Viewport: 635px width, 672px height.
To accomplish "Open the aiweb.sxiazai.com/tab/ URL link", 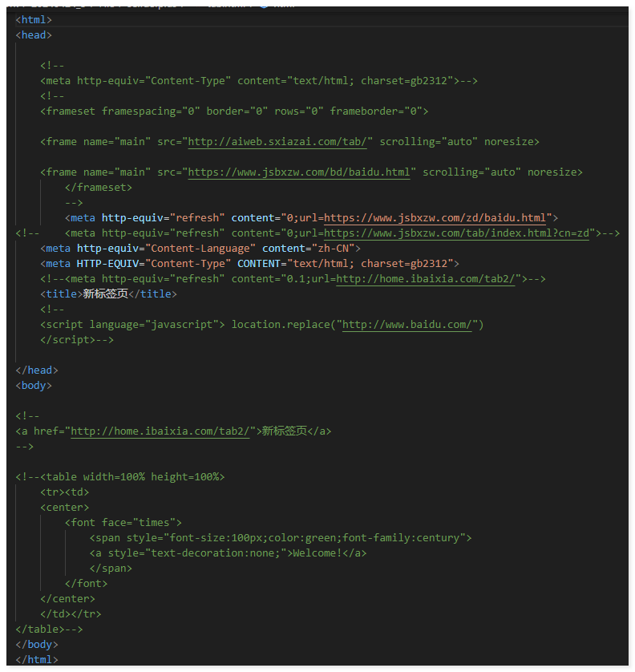I will tap(277, 142).
